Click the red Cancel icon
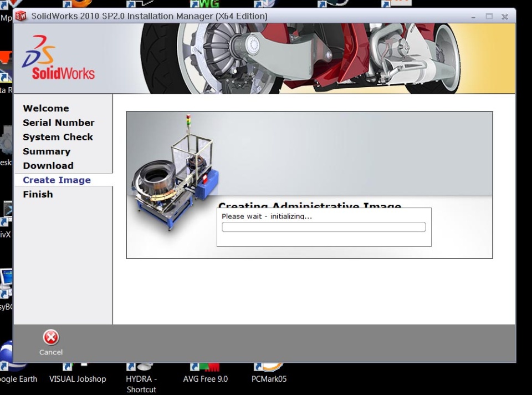 51,337
